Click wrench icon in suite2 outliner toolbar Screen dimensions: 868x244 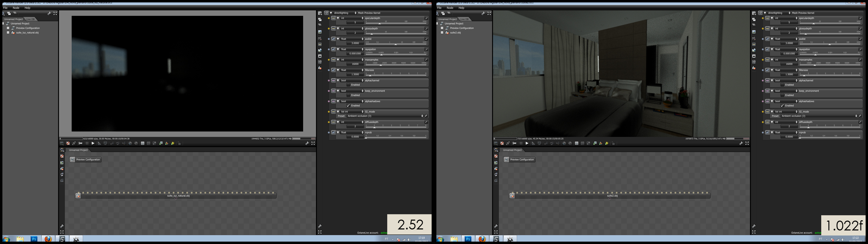(x=483, y=13)
